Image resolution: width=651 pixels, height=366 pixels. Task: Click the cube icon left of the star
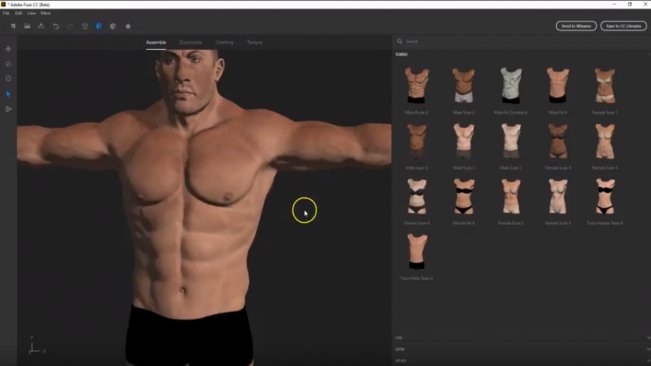pos(113,26)
